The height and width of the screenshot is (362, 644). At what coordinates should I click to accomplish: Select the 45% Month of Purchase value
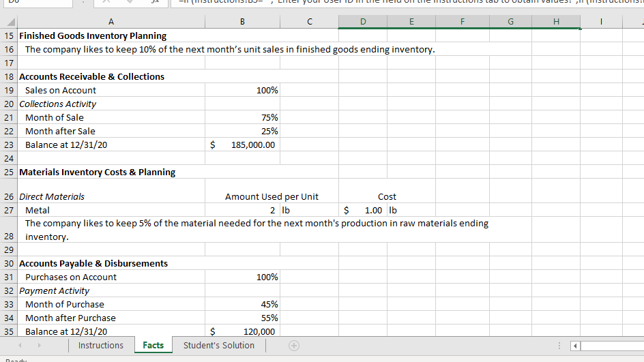tap(242, 304)
